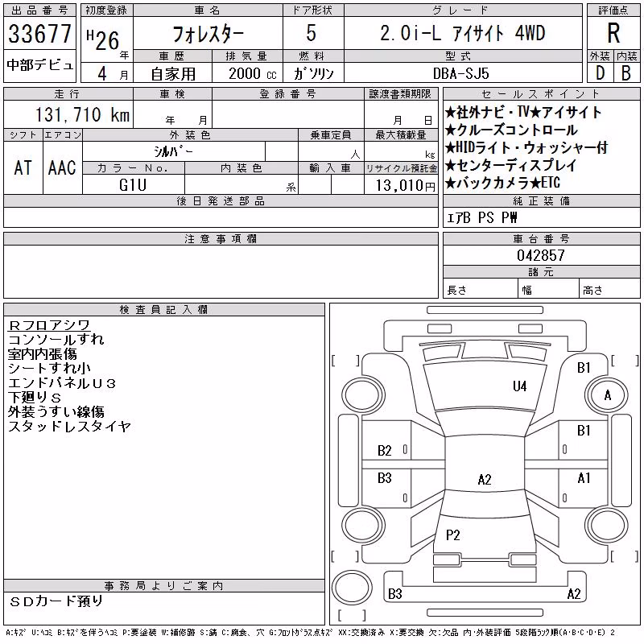Select door count value 5
The width and height of the screenshot is (644, 644).
pos(312,33)
